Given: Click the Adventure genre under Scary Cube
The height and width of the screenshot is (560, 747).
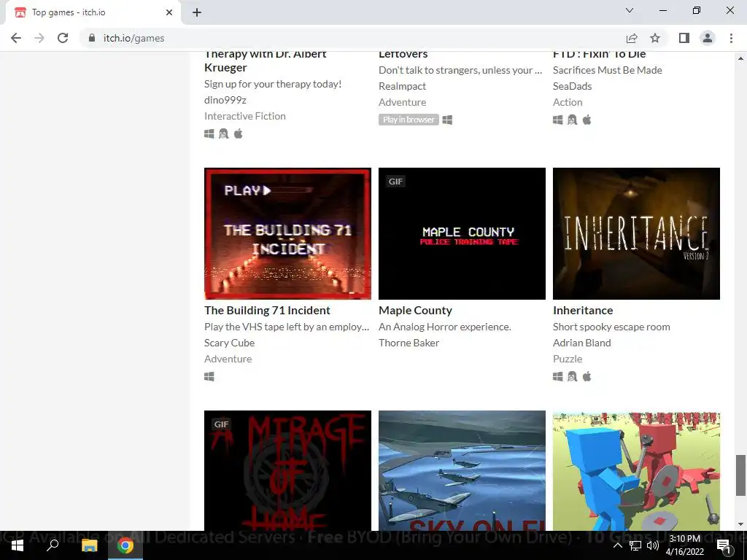Looking at the screenshot, I should tap(228, 359).
